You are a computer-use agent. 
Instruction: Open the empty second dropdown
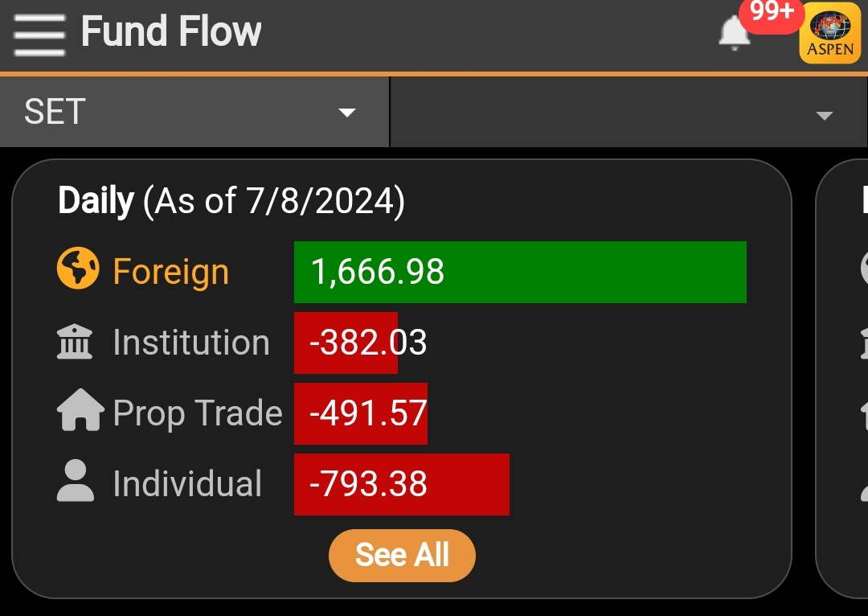[x=628, y=113]
